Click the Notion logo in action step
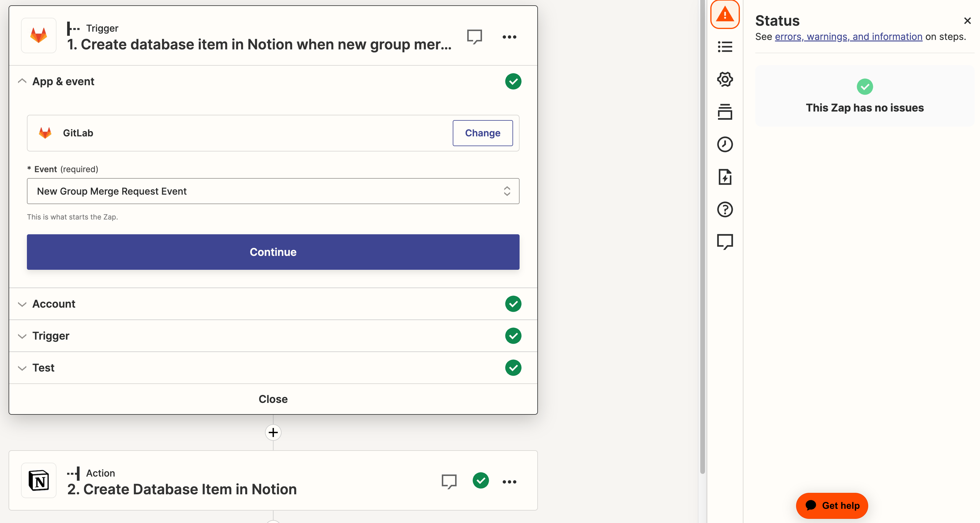The image size is (980, 523). tap(39, 480)
